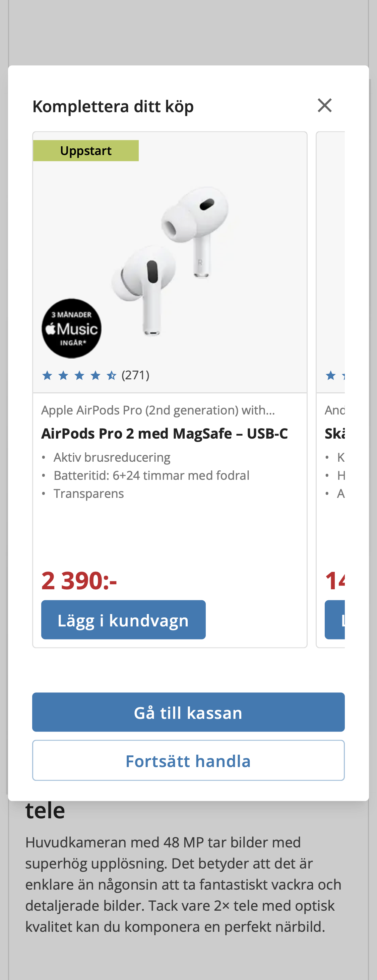Add AirPods to cart with Lägg i kundvagn
This screenshot has width=377, height=980.
point(123,620)
